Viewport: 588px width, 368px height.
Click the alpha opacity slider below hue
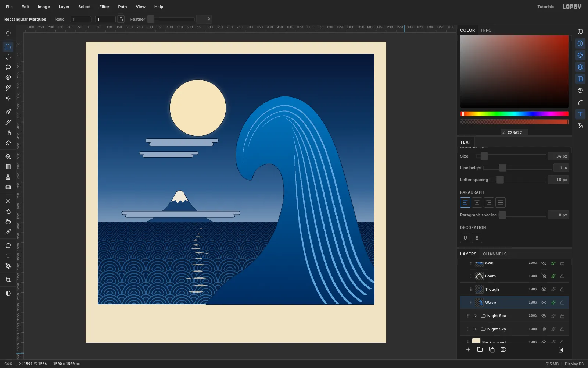tap(514, 122)
